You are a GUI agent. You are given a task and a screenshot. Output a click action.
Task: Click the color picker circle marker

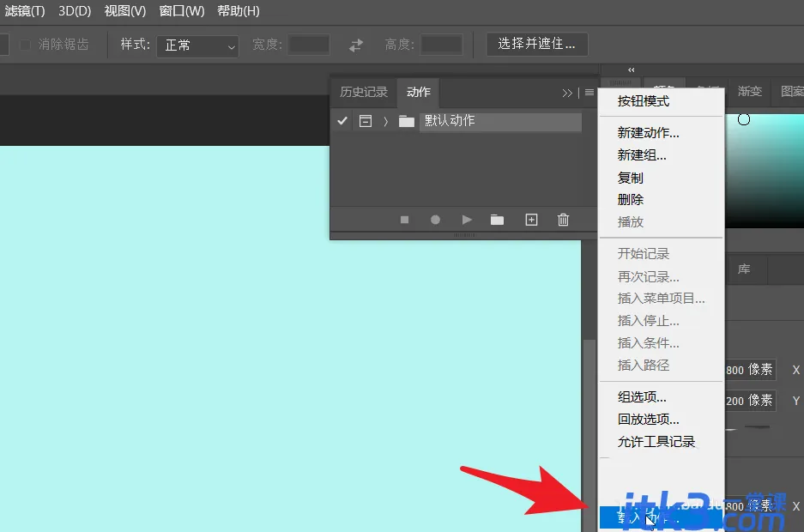743,119
